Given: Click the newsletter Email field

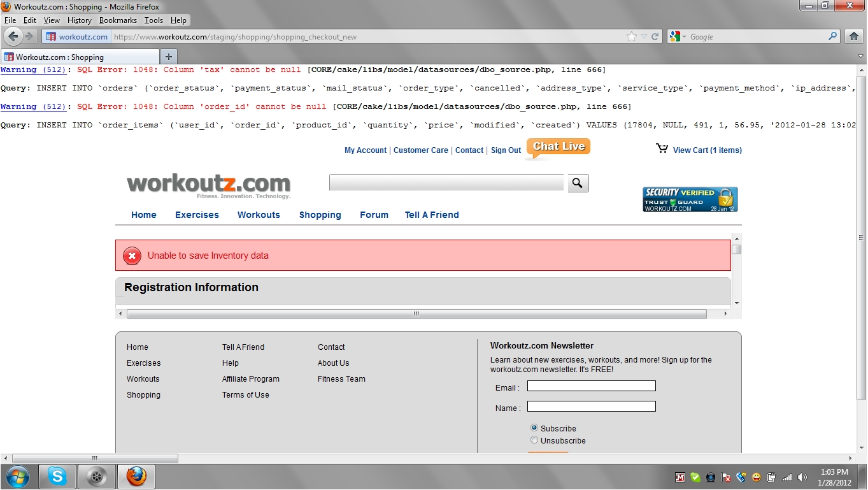Looking at the screenshot, I should (x=592, y=386).
